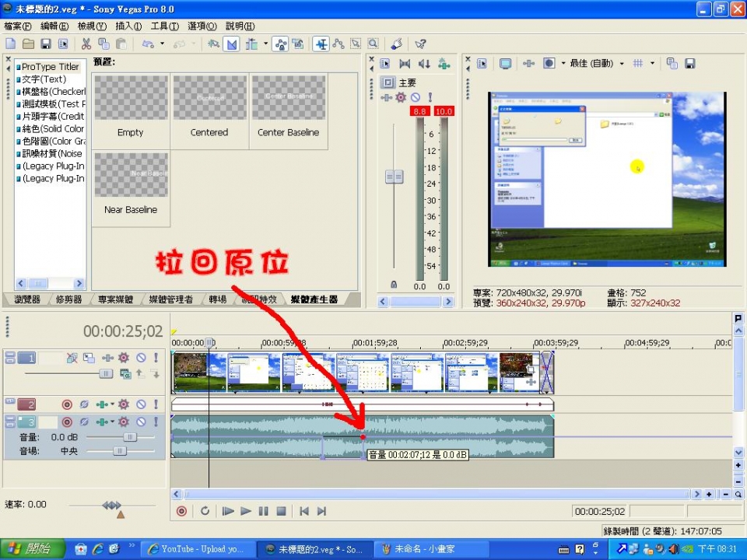Click the Cut scissors icon in toolbar
This screenshot has width=747, height=560.
pos(86,44)
